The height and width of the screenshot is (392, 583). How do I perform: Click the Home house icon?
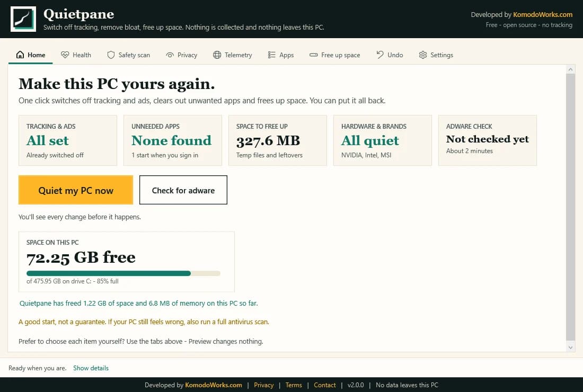pos(20,55)
